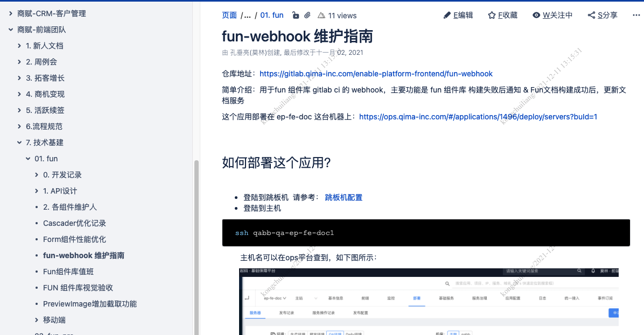Image resolution: width=644 pixels, height=335 pixels.
Task: Click the fun-webhook 维护指南 page title
Action: click(297, 37)
